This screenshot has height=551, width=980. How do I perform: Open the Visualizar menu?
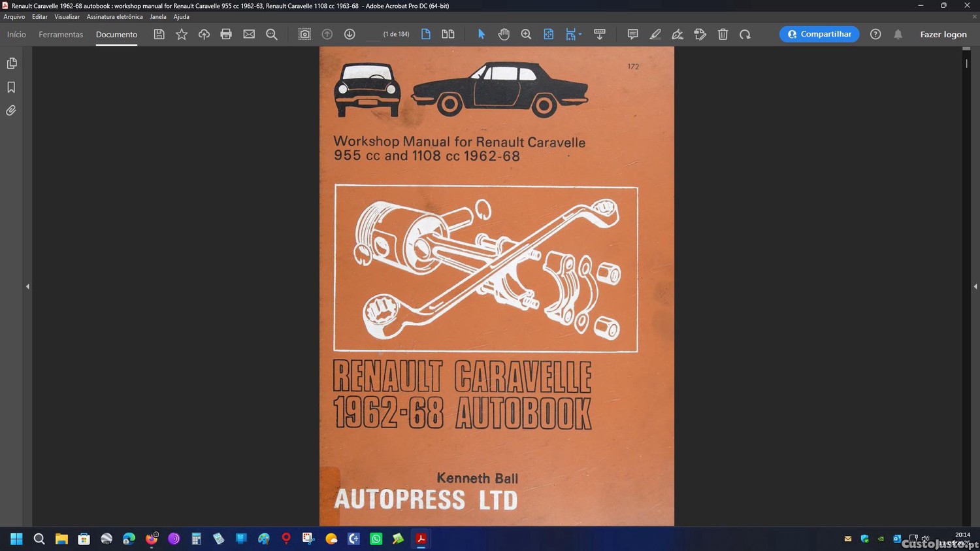pos(67,17)
